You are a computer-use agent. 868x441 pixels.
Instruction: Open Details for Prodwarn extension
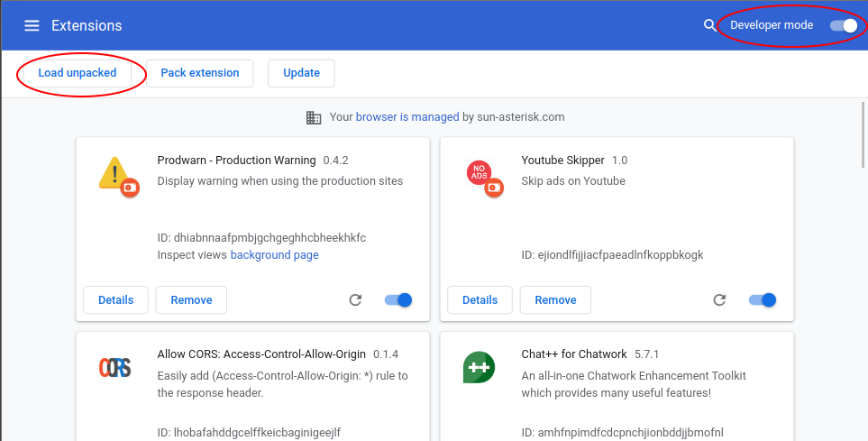(x=115, y=300)
